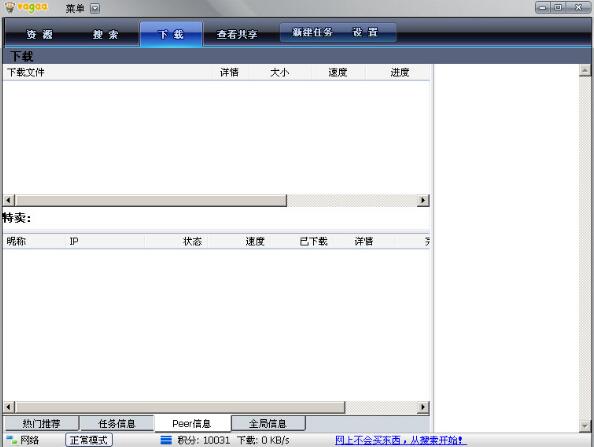Click the network status icon
The width and height of the screenshot is (594, 447).
point(12,440)
